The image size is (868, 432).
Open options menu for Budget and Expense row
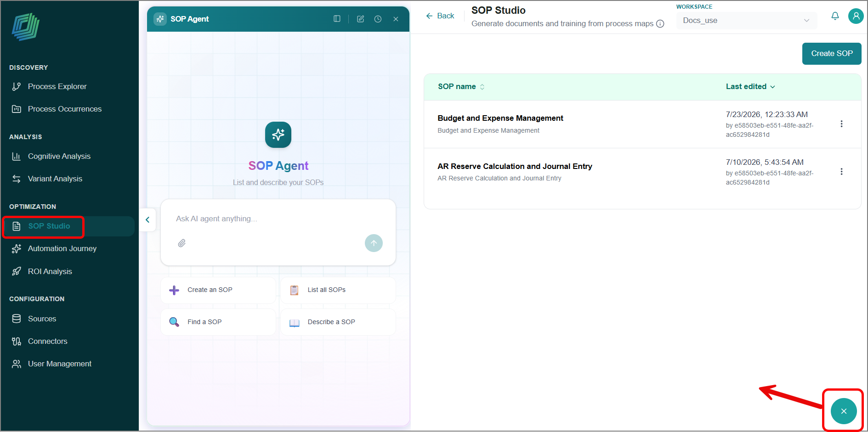pyautogui.click(x=841, y=124)
